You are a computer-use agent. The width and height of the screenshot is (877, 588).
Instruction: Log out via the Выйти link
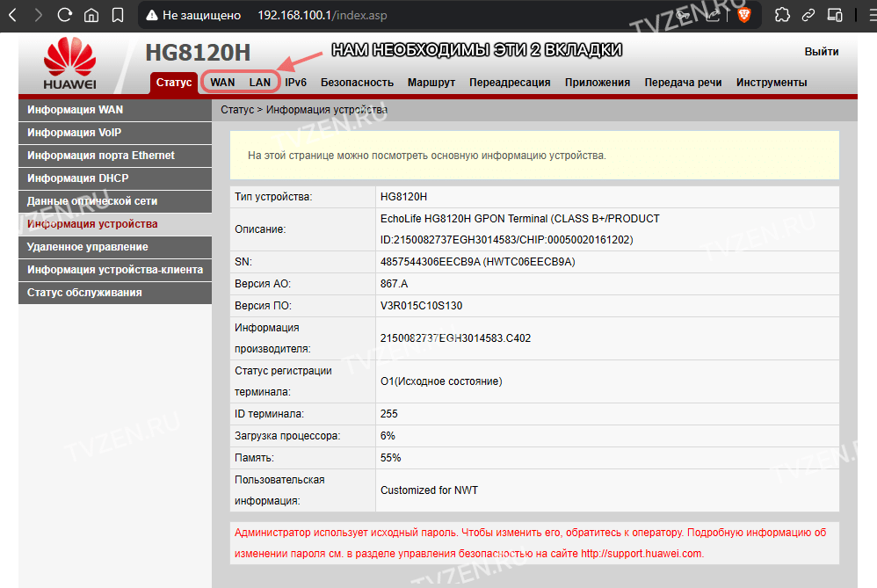pos(821,52)
